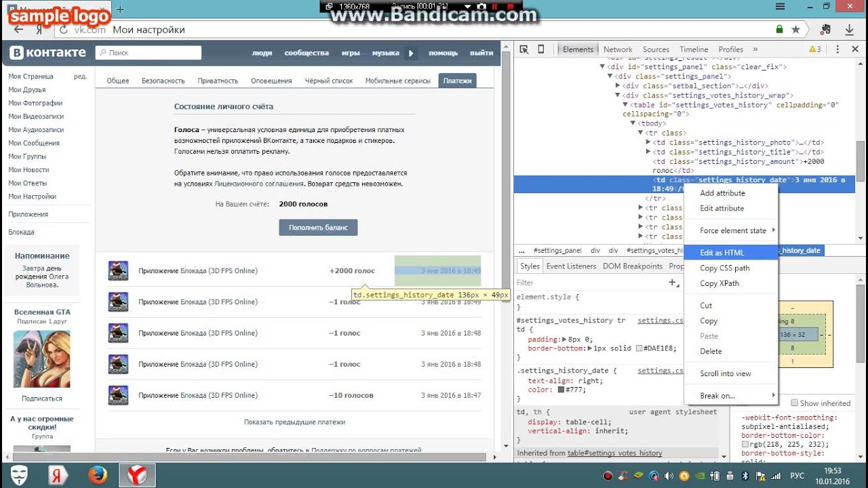This screenshot has height=488, width=868.
Task: Click the #777 color swatch
Action: coord(561,390)
